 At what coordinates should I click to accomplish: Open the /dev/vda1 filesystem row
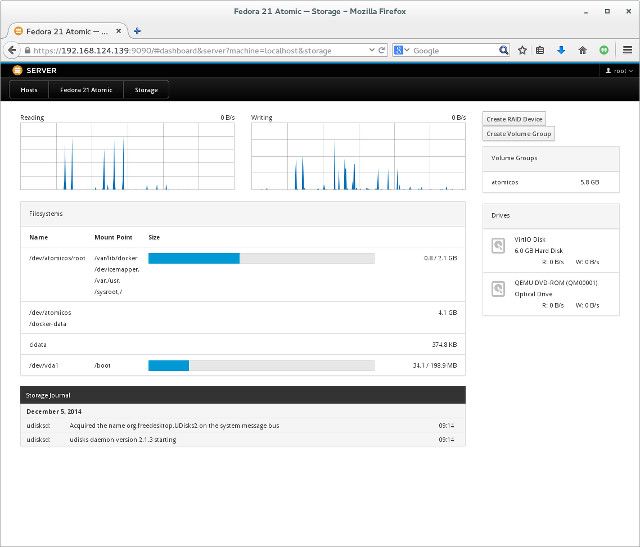tap(242, 365)
